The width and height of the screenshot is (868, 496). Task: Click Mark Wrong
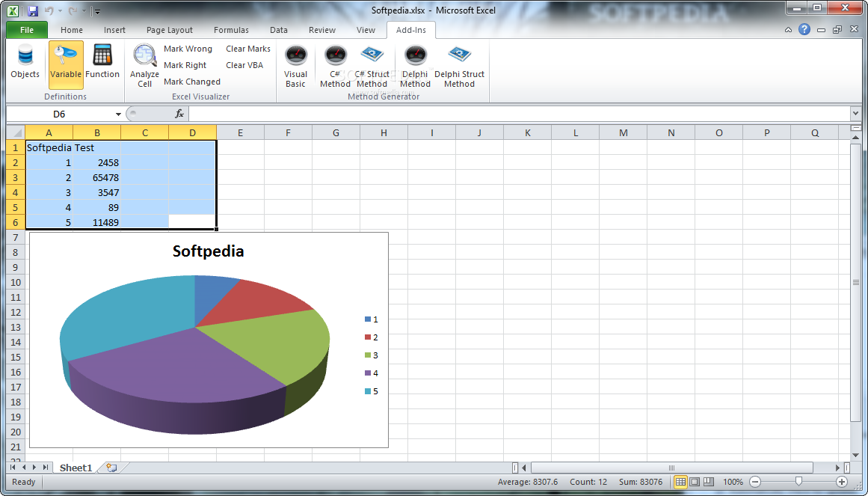tap(188, 49)
